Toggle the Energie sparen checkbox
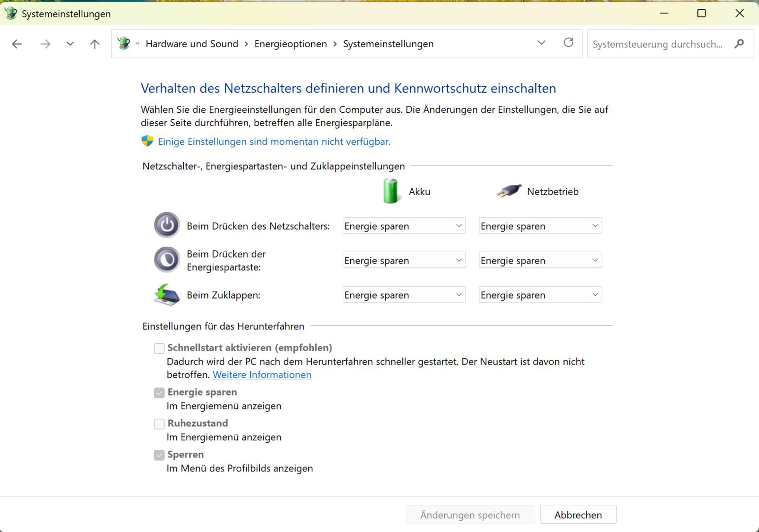The height and width of the screenshot is (532, 759). click(159, 393)
